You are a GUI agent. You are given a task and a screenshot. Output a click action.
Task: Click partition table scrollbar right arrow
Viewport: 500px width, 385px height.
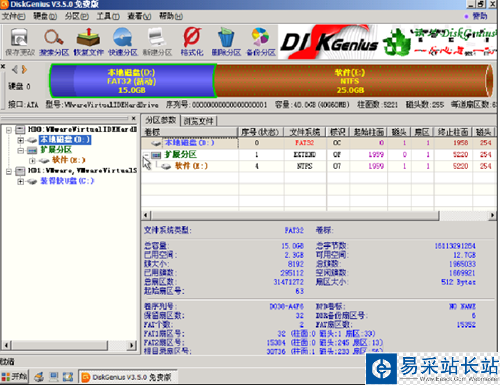click(x=492, y=215)
